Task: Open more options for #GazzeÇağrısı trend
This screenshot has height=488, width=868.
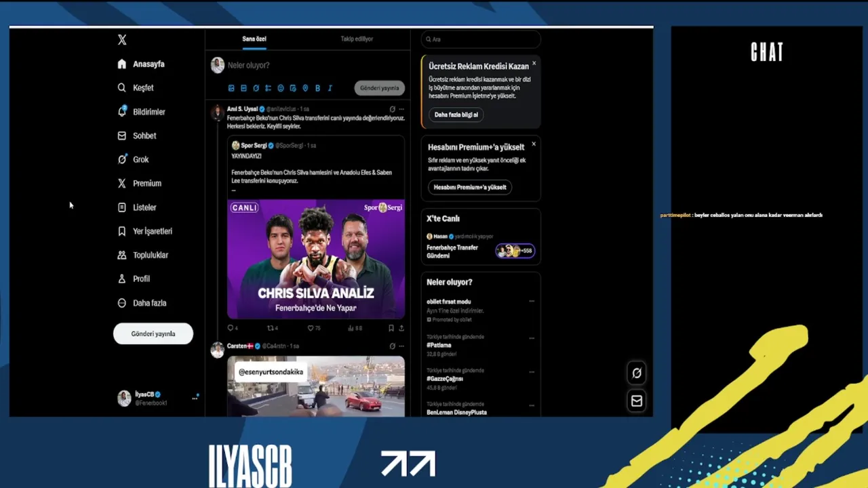Action: [532, 371]
